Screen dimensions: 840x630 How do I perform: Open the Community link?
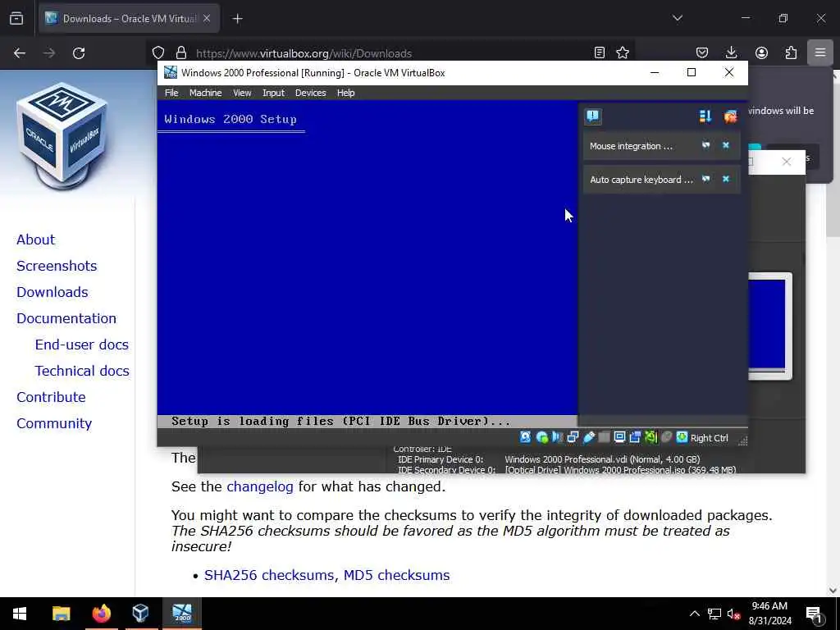(54, 423)
